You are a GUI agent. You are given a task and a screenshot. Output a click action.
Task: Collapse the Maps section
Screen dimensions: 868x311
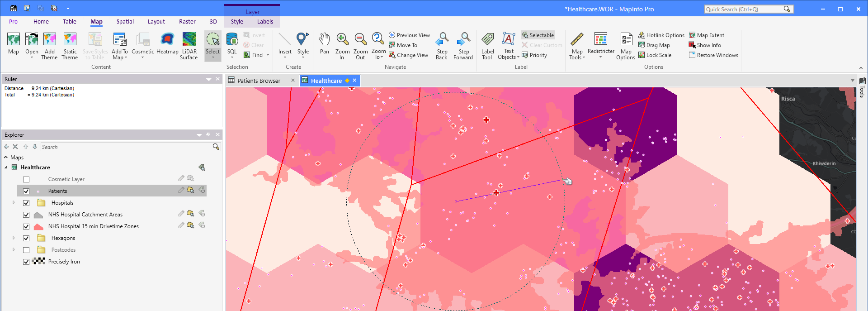(x=6, y=158)
